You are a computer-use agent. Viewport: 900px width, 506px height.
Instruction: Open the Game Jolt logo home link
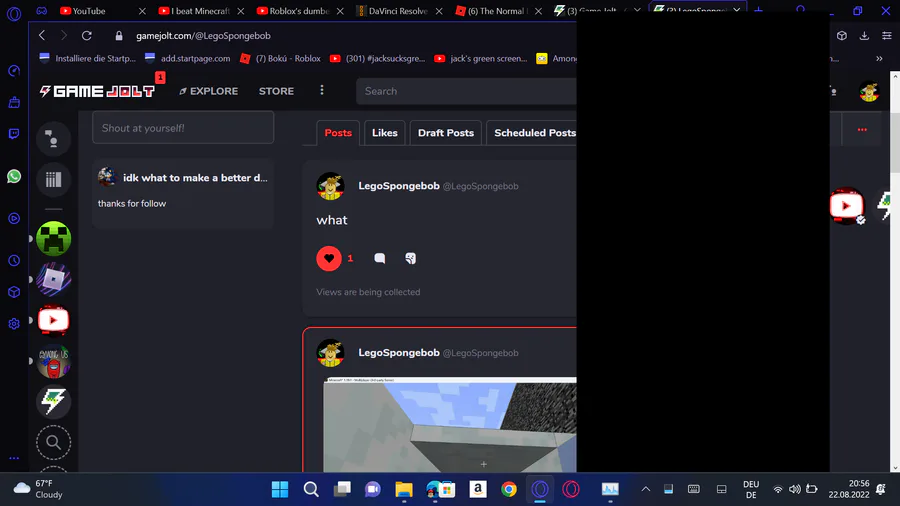click(97, 91)
